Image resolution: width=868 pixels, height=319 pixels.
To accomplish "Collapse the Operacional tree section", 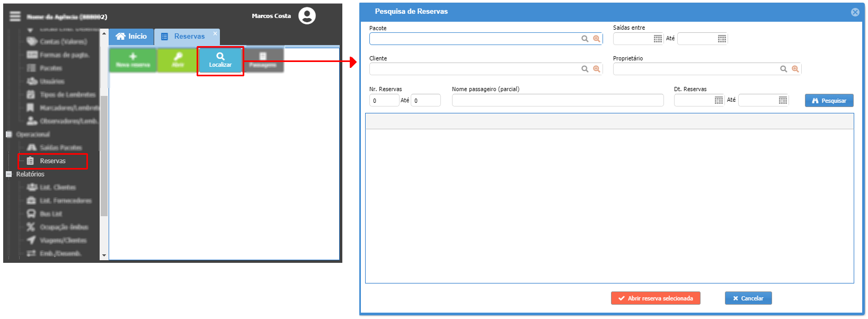I will [8, 135].
